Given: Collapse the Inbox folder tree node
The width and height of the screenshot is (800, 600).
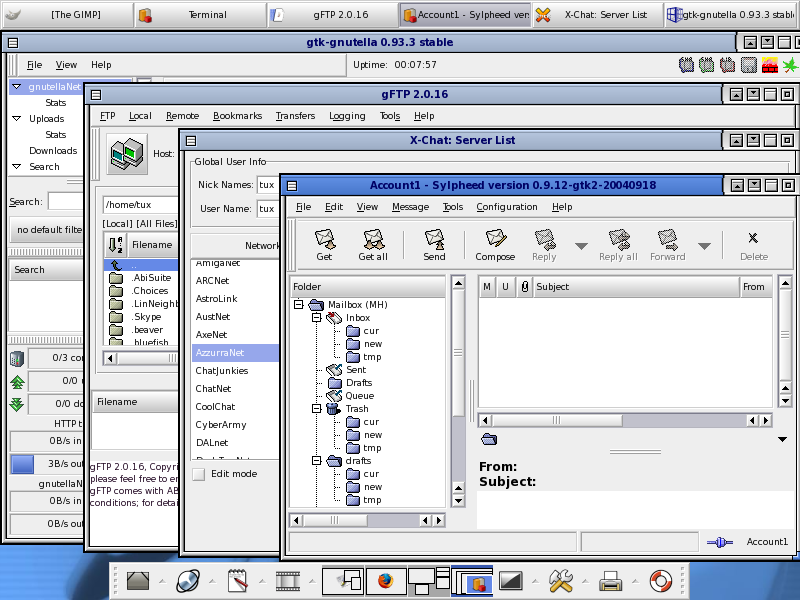Looking at the screenshot, I should pyautogui.click(x=315, y=318).
